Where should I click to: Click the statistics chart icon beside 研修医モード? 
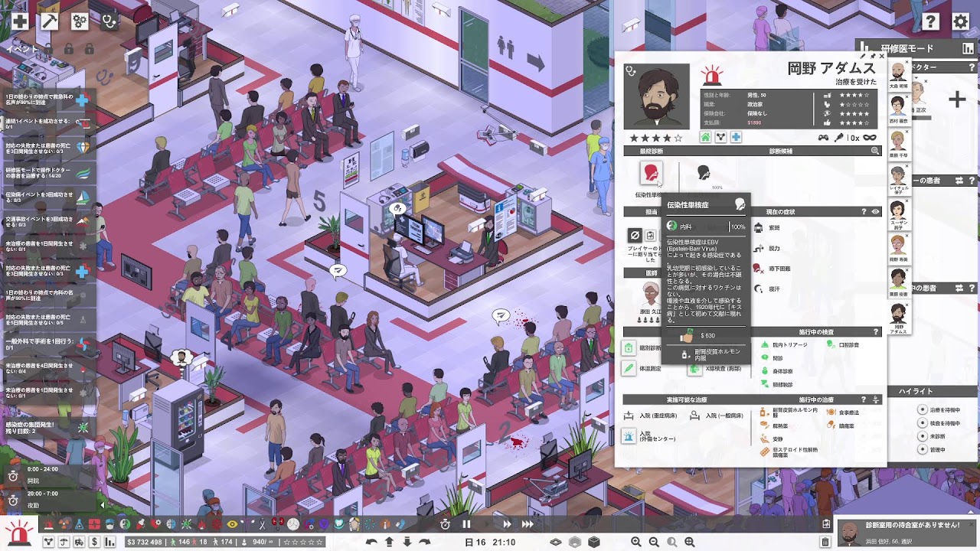[x=967, y=48]
